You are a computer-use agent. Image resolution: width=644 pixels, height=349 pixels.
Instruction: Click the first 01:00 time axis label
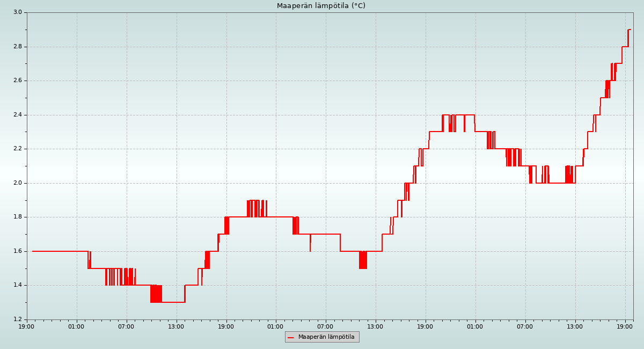pos(77,326)
